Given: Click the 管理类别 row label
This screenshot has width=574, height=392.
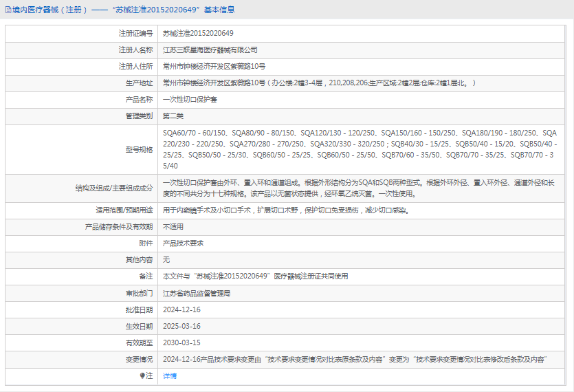Looking at the screenshot, I should (139, 116).
